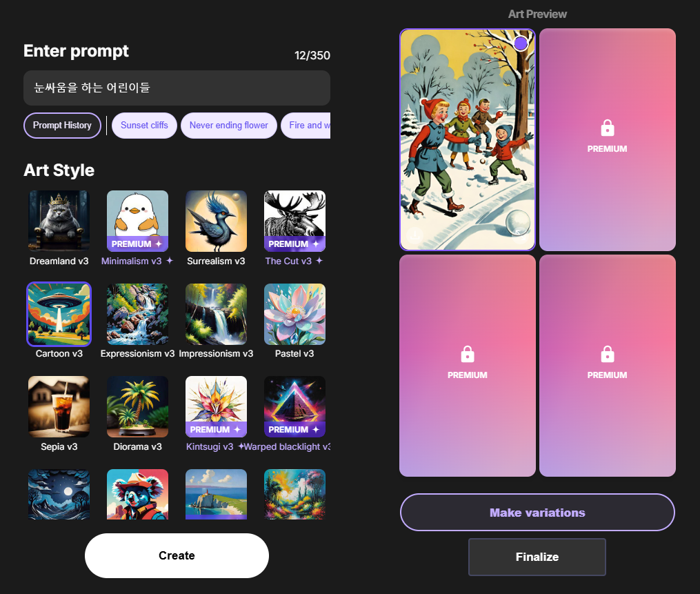The height and width of the screenshot is (594, 700).
Task: Click the Finalize button
Action: tap(537, 557)
